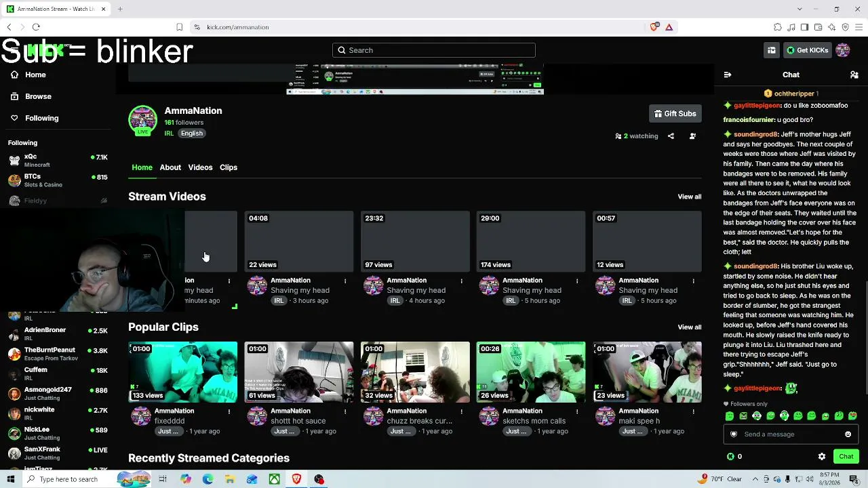Screen dimensions: 868x488
Task: Open the Brave playlist music icon
Action: [791, 27]
